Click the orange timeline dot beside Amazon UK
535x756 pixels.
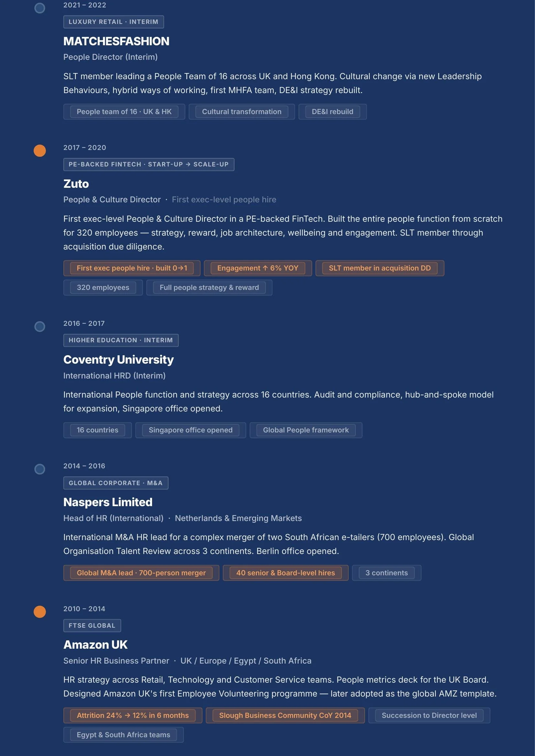click(x=40, y=612)
